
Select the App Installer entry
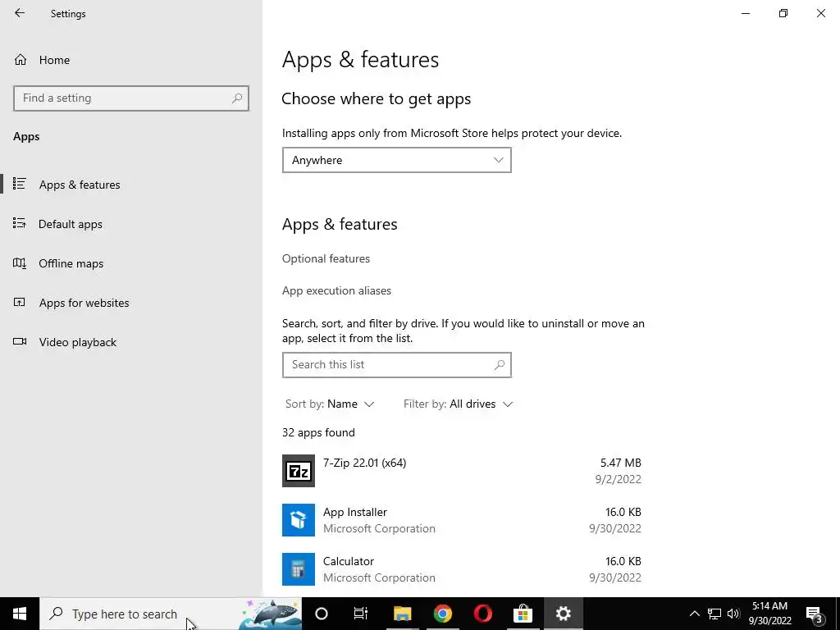pyautogui.click(x=462, y=520)
